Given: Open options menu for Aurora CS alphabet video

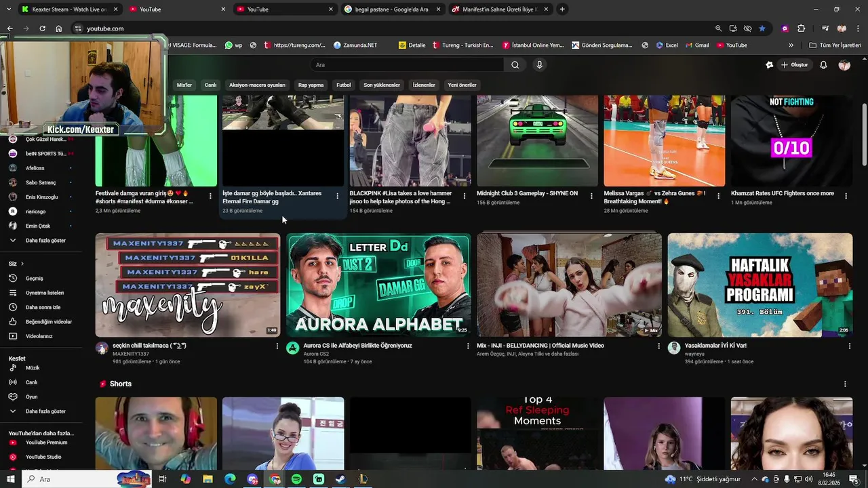Looking at the screenshot, I should click(x=467, y=346).
